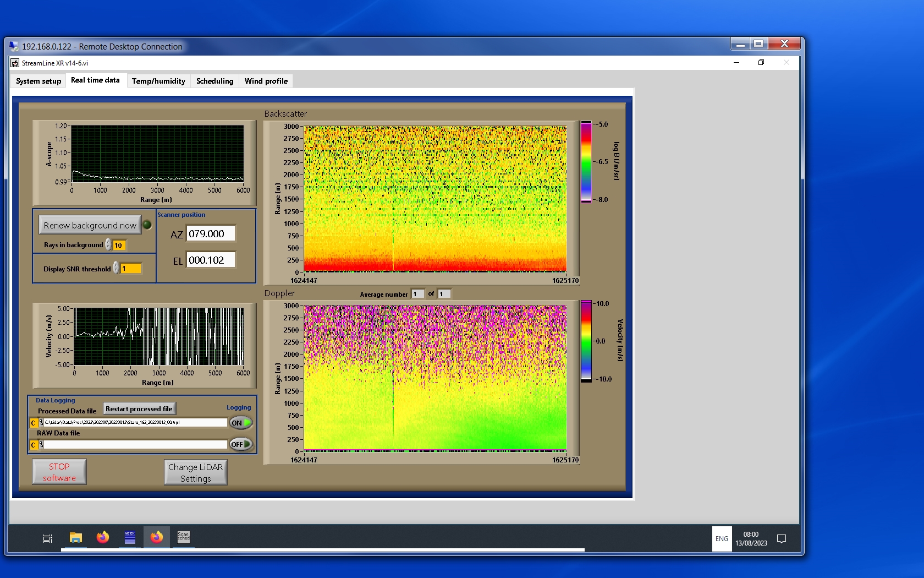924x578 pixels.
Task: Click the renew background indicator LED
Action: (147, 225)
